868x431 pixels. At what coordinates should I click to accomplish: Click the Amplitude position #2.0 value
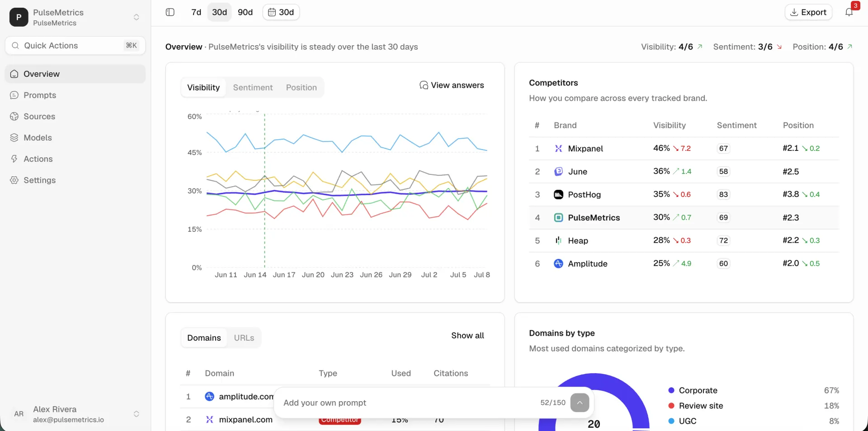(x=791, y=263)
